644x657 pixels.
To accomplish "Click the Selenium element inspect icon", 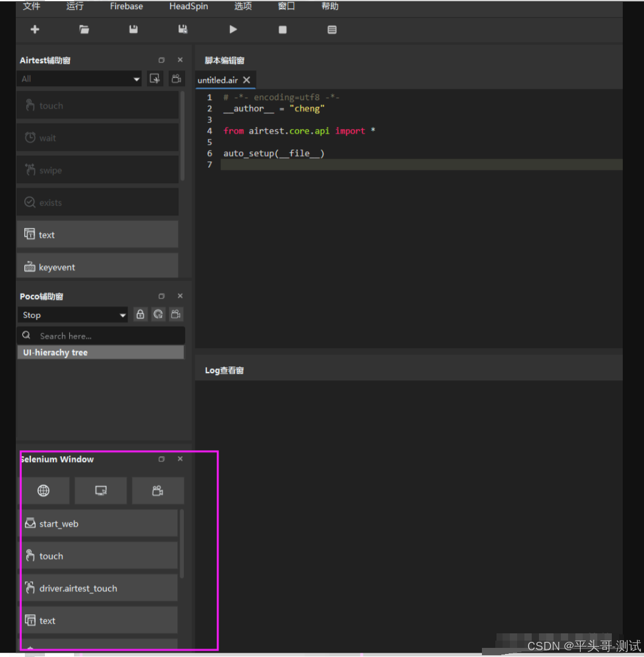I will tap(101, 490).
